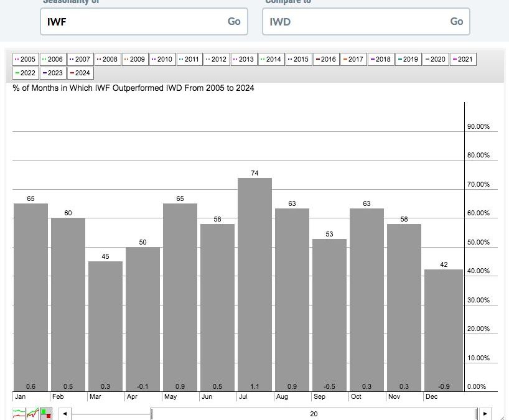
Task: Click Go next to the IWD symbol
Action: pyautogui.click(x=456, y=21)
